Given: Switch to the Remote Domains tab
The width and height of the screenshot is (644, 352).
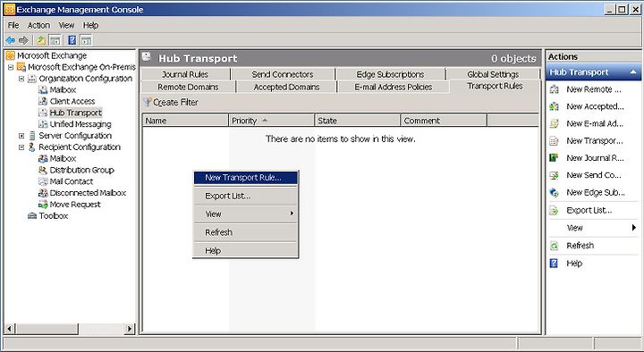Looking at the screenshot, I should click(188, 87).
